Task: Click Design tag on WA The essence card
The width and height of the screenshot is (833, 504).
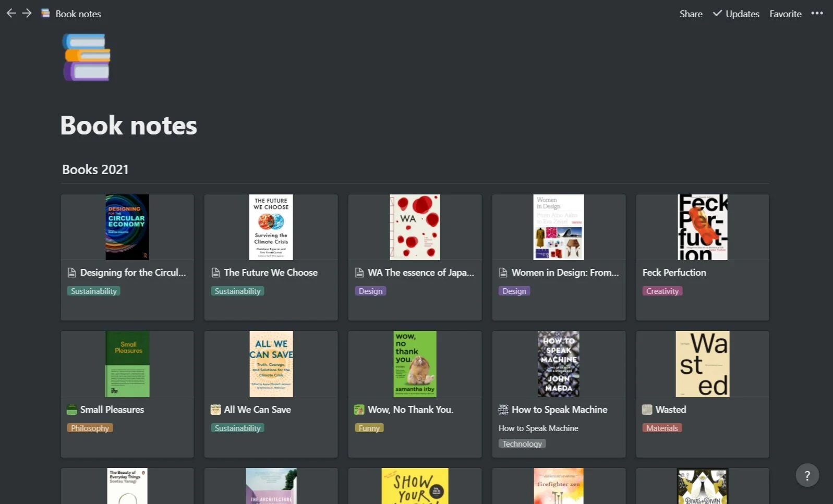Action: (370, 291)
